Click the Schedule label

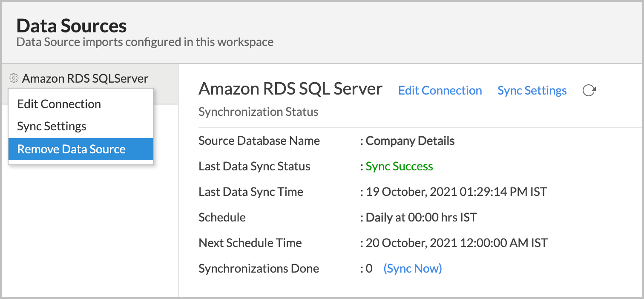coord(222,217)
